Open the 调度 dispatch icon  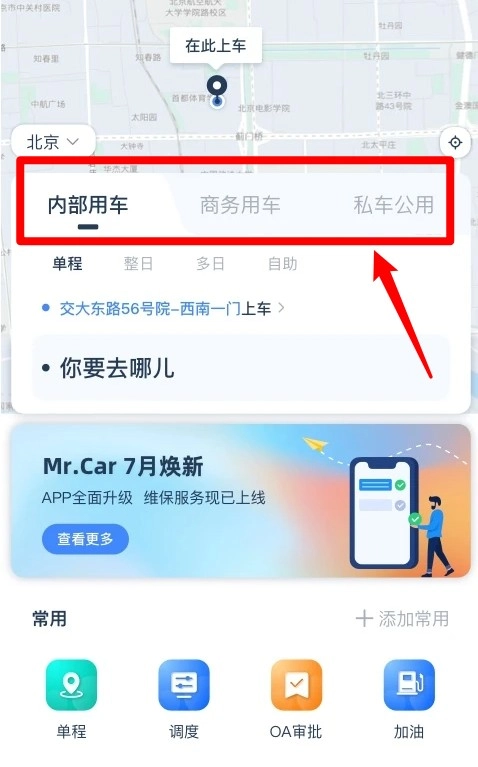[184, 685]
